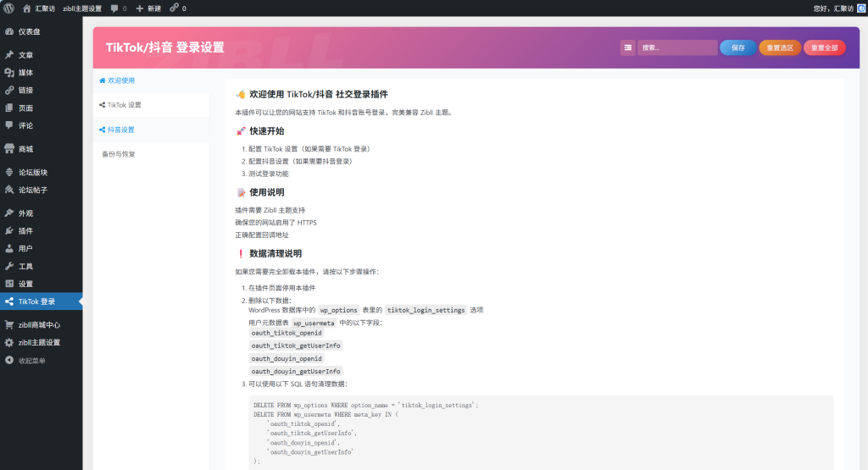Click the 数据清理说明 heading
The width and height of the screenshot is (868, 470).
pyautogui.click(x=275, y=254)
